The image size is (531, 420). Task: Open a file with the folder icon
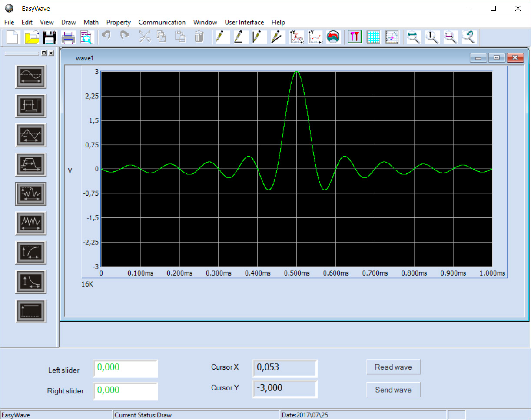pos(32,37)
